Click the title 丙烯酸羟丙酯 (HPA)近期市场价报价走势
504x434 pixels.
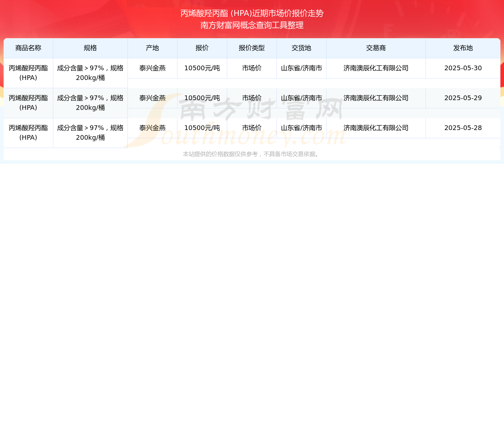click(252, 13)
